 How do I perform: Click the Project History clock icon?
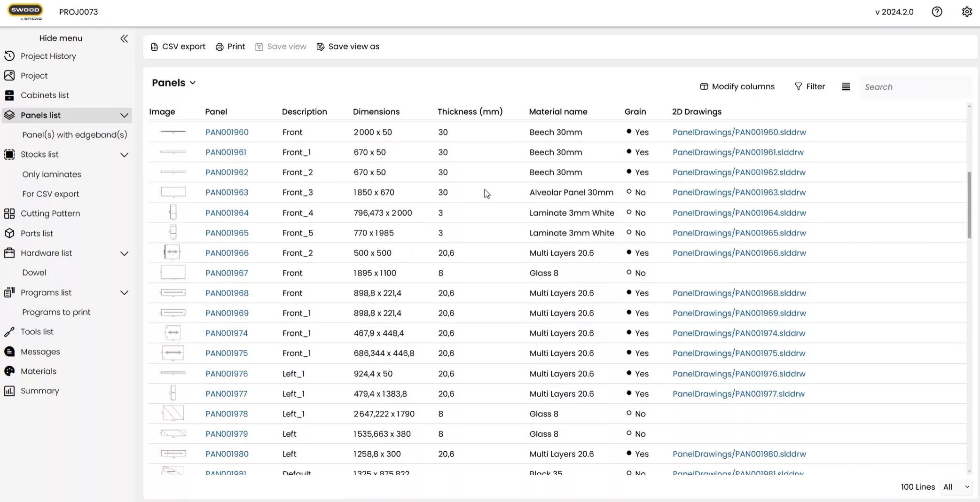[x=9, y=56]
